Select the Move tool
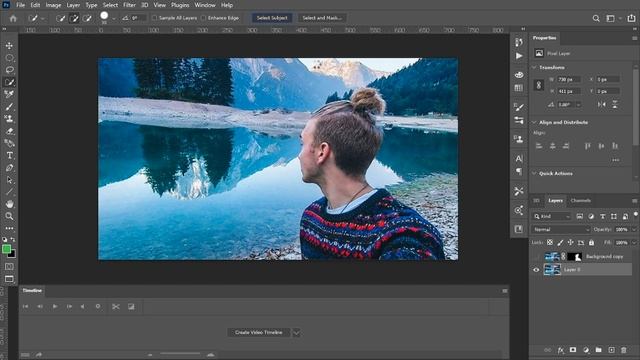This screenshot has width=640, height=360. tap(9, 45)
